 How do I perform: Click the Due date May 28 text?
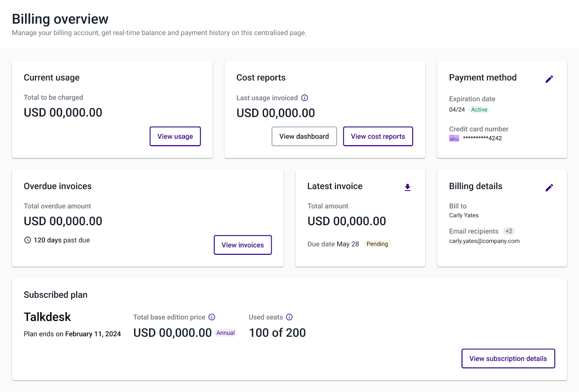(333, 244)
